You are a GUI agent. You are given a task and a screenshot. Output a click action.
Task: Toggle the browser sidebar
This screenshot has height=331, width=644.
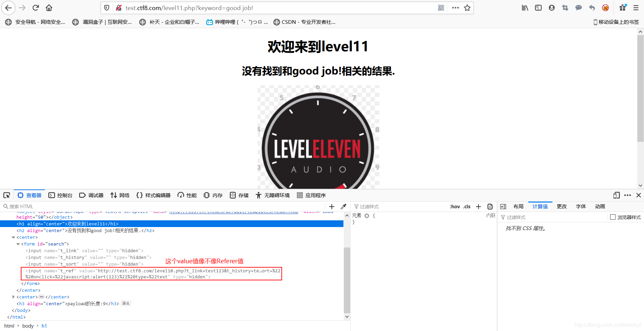[x=538, y=8]
